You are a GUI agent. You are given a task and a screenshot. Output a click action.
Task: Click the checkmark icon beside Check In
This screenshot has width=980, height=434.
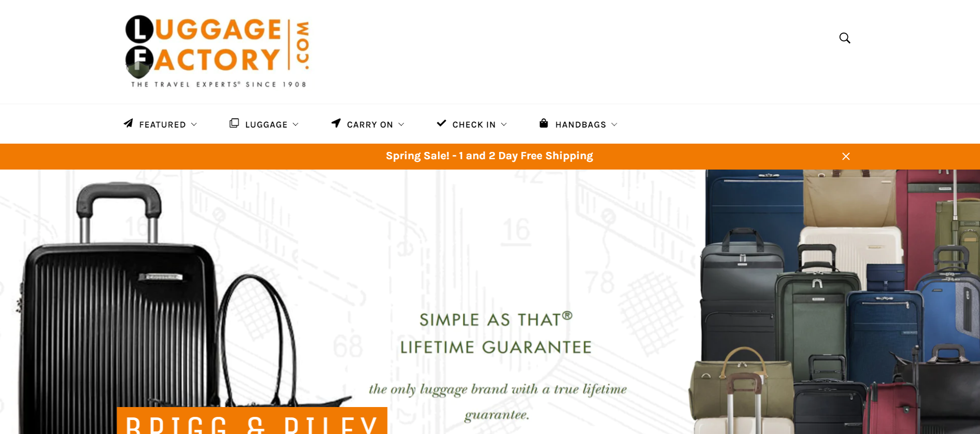point(442,123)
